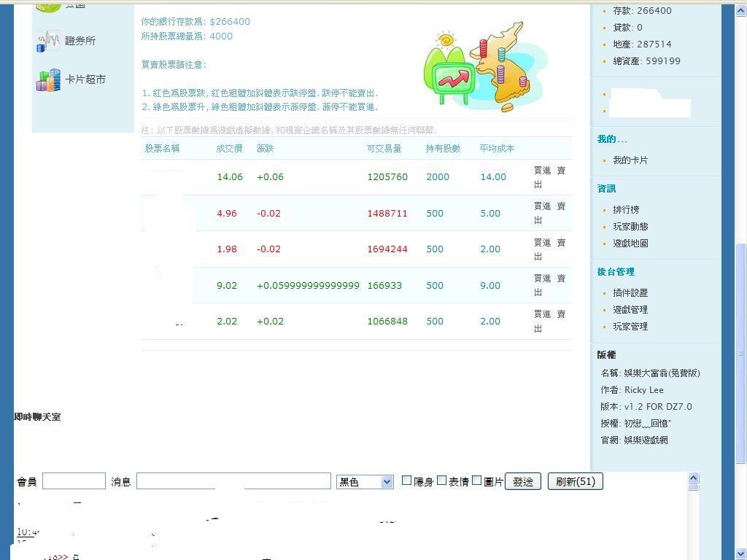Viewport: 747px width, 560px height.
Task: Click 買進 for the 2.02 stock
Action: [542, 314]
